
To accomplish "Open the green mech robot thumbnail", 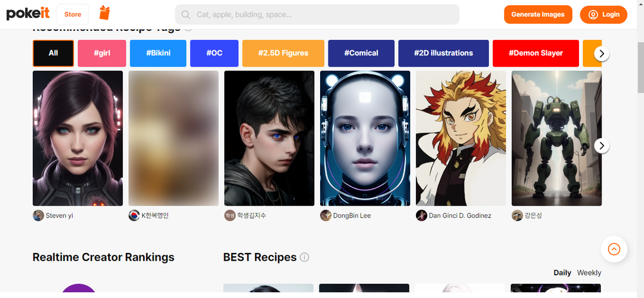I will [x=556, y=138].
